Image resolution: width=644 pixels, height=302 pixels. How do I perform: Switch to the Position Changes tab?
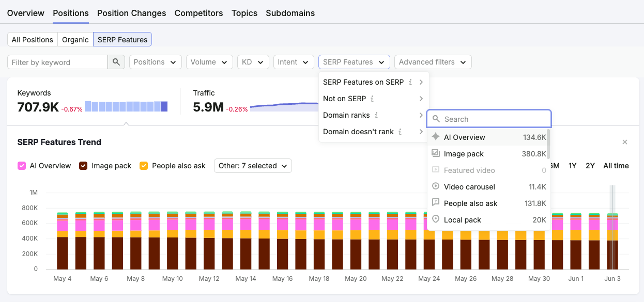pyautogui.click(x=132, y=13)
